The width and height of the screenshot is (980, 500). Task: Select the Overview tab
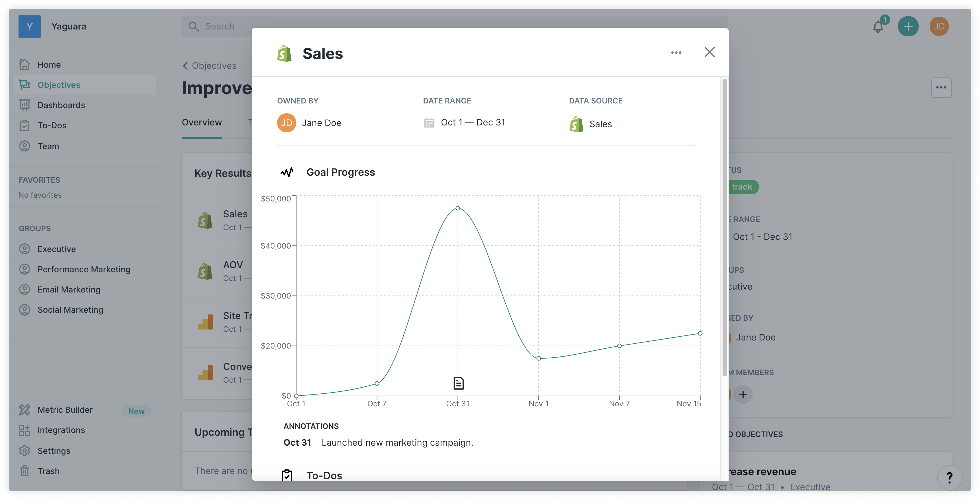click(202, 123)
